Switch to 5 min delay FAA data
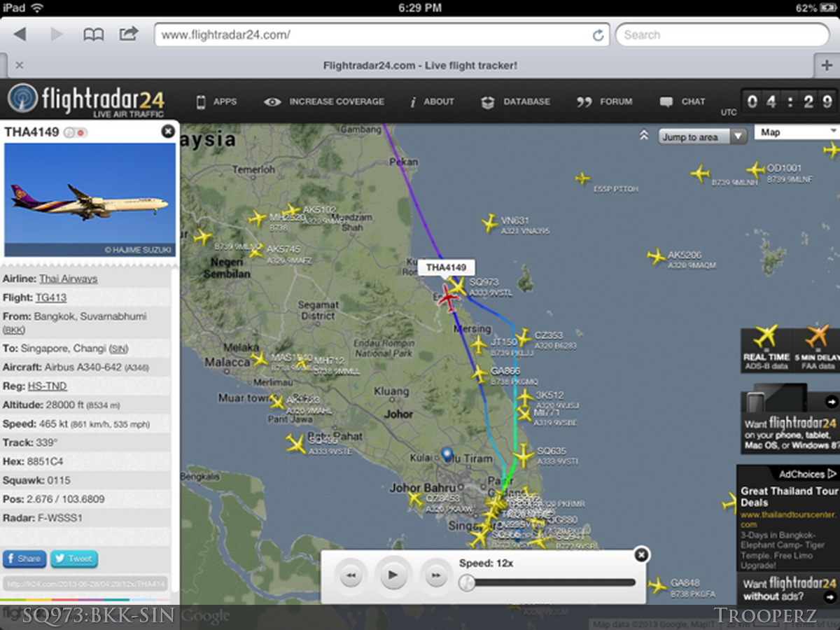This screenshot has height=630, width=840. [x=816, y=348]
